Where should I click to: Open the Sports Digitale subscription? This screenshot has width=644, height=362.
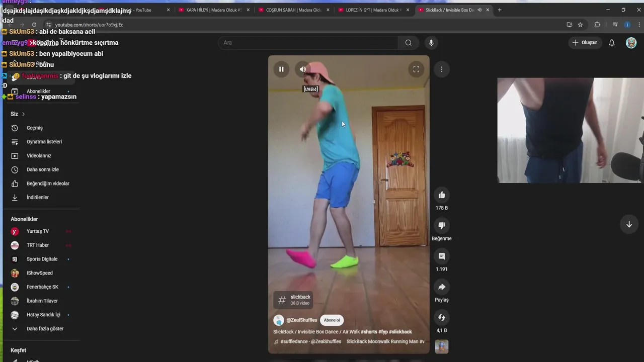tap(41, 259)
